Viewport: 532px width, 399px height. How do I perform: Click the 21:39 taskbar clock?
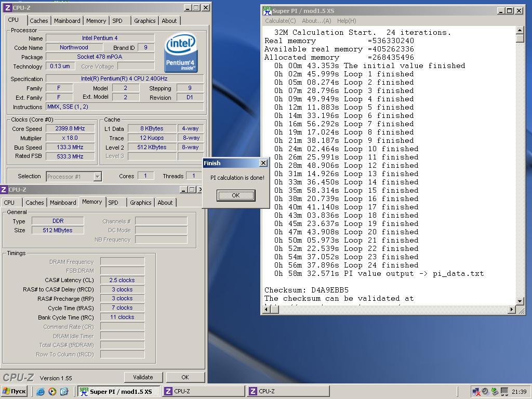point(519,392)
